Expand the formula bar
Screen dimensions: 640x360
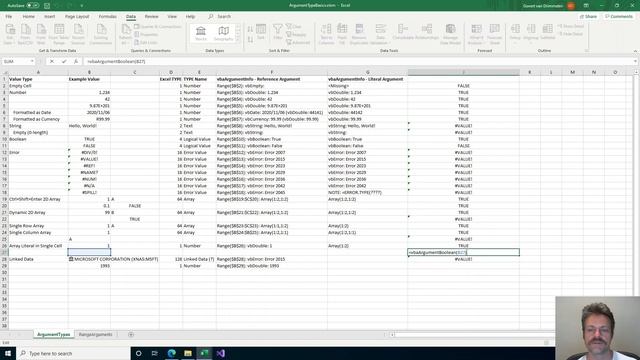pos(635,61)
